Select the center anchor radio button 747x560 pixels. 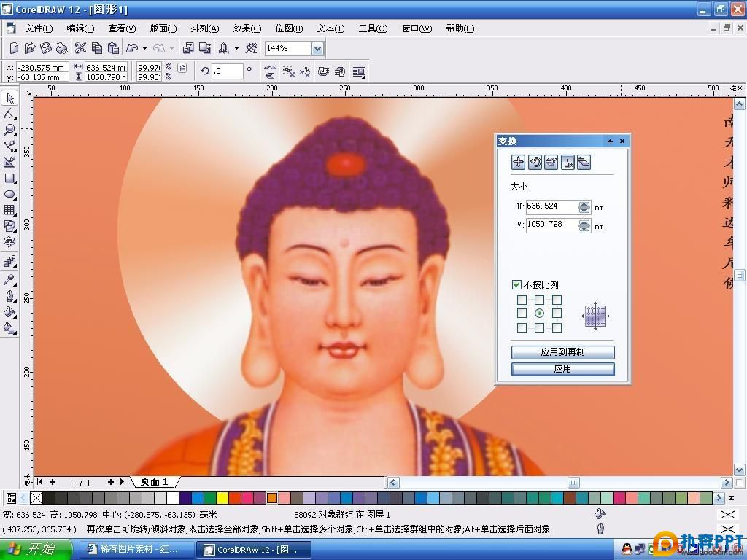(539, 314)
